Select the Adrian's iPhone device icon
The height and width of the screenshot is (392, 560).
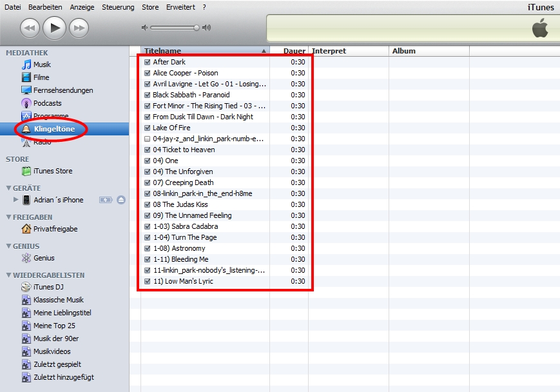[x=26, y=200]
